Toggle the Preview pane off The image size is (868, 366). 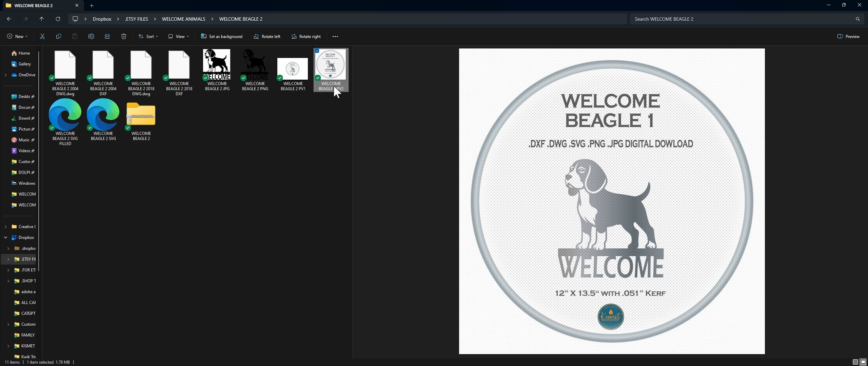(x=849, y=36)
